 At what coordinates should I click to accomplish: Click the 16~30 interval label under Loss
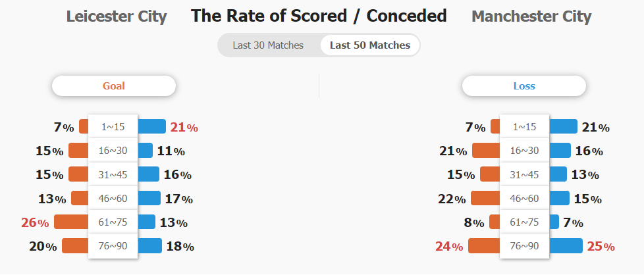(x=524, y=151)
